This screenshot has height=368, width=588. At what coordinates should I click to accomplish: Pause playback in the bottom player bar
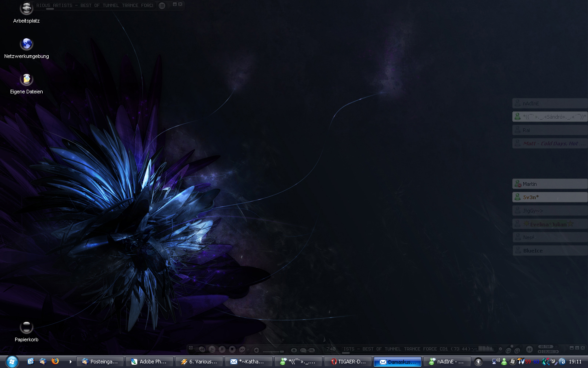pyautogui.click(x=222, y=349)
